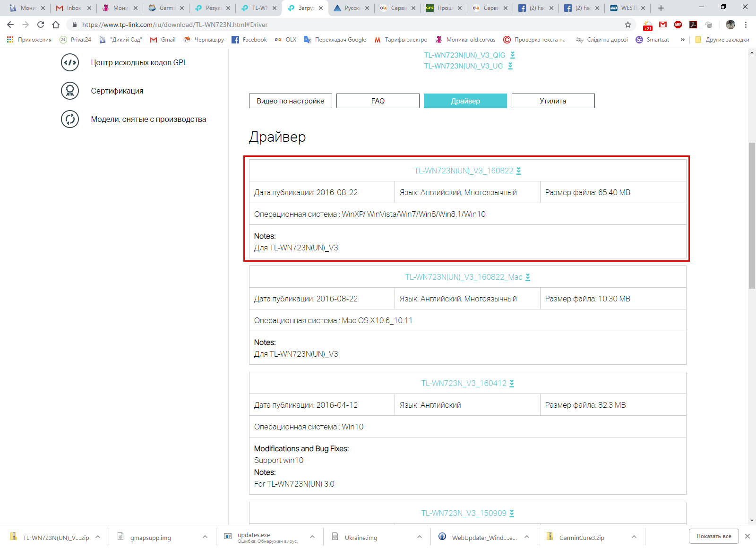756x548 pixels.
Task: Click the Сертификация badge icon
Action: tap(70, 91)
